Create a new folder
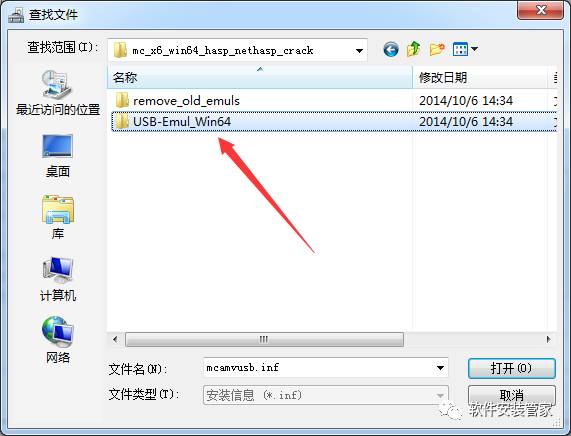 coord(437,49)
